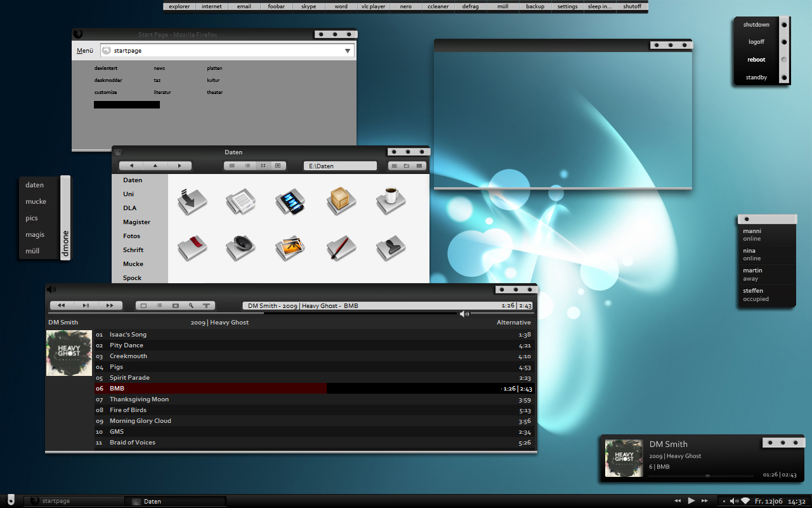This screenshot has height=508, width=812.
Task: Open the speaker music folder icon
Action: 241,248
